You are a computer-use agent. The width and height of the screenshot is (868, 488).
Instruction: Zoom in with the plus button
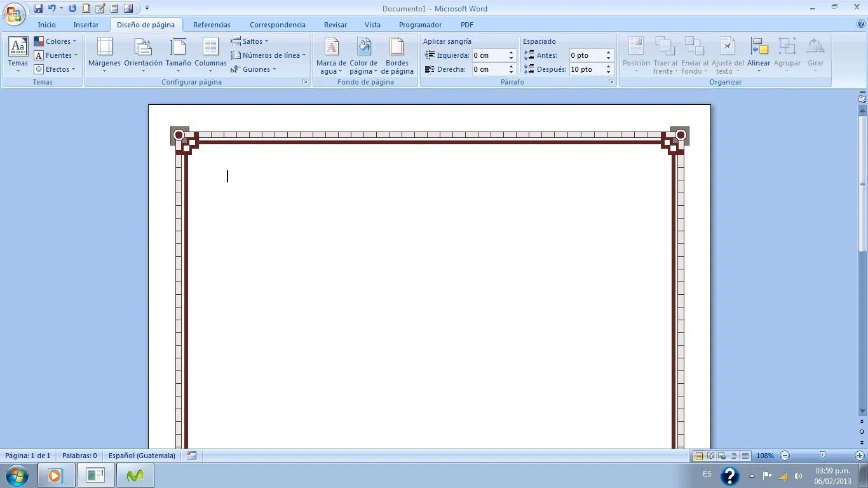[860, 456]
